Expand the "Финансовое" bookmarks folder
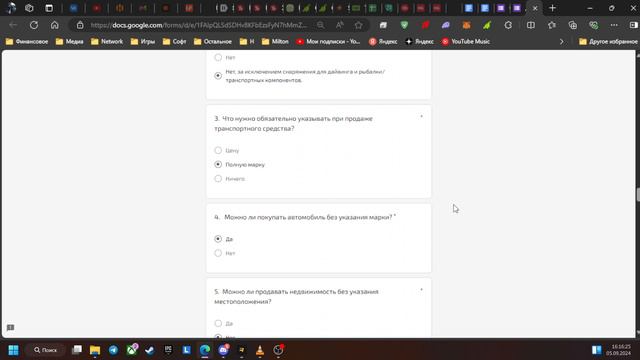Viewport: 640px width, 360px height. (27, 41)
